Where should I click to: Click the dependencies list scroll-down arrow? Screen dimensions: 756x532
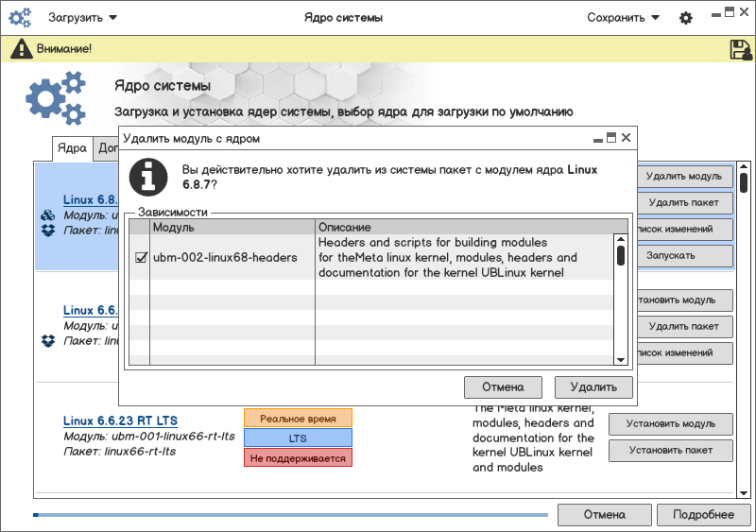[621, 359]
